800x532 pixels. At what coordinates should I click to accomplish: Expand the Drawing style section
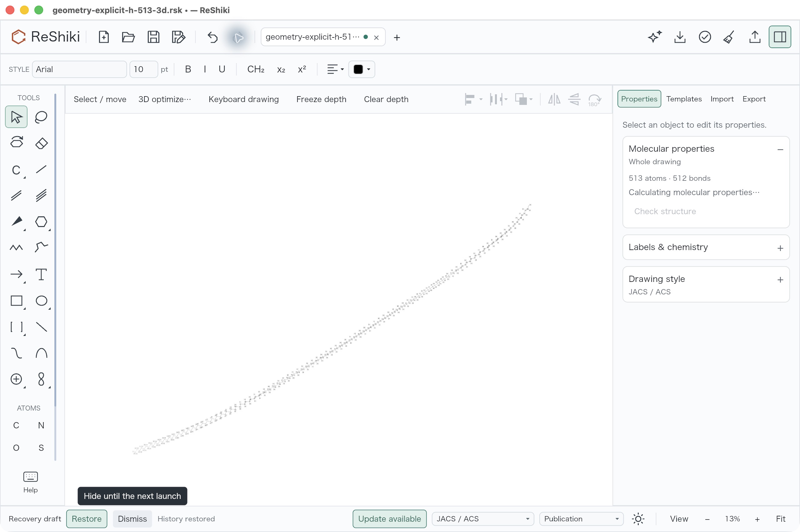tap(706, 284)
